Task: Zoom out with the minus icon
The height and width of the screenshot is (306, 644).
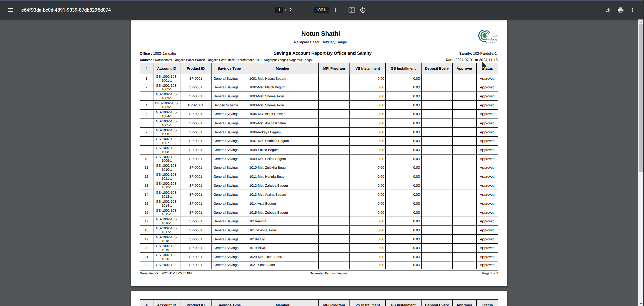Action: 307,10
